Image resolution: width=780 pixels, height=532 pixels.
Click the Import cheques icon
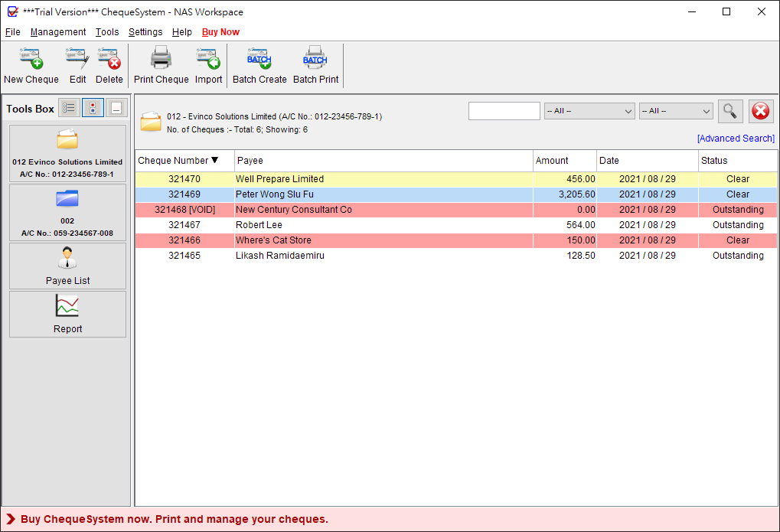coord(208,59)
